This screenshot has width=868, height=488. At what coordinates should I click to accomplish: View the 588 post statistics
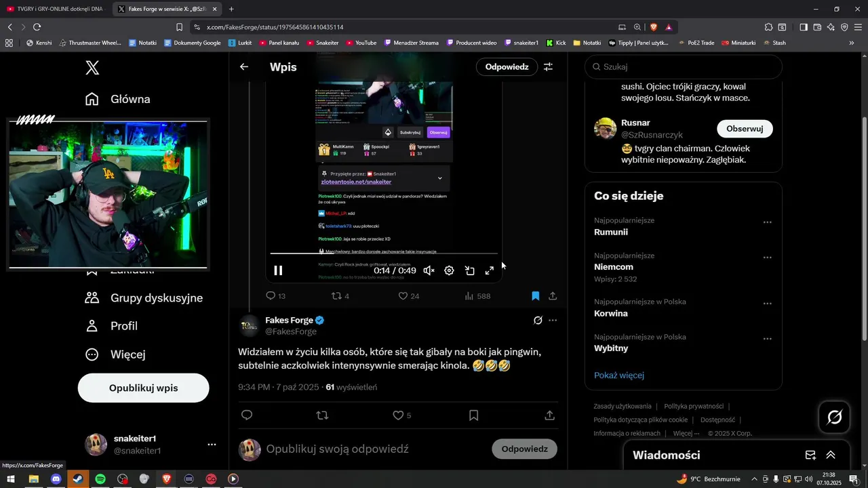tap(477, 296)
